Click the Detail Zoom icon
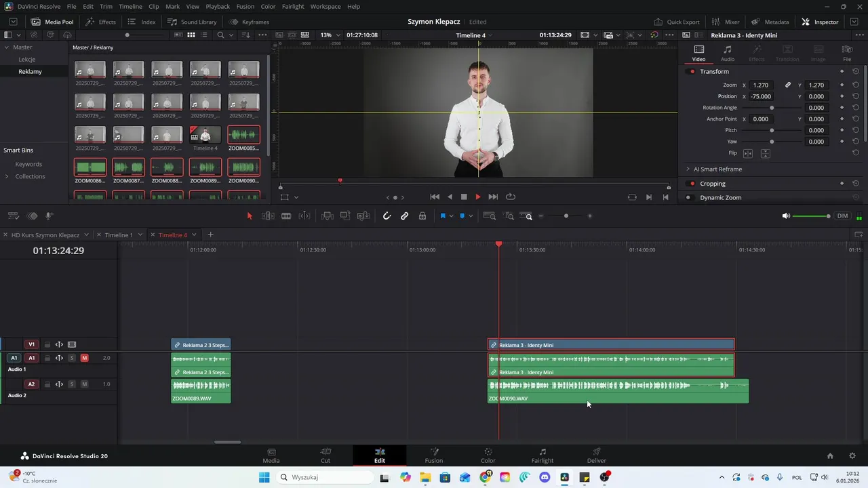868x488 pixels. 509,216
